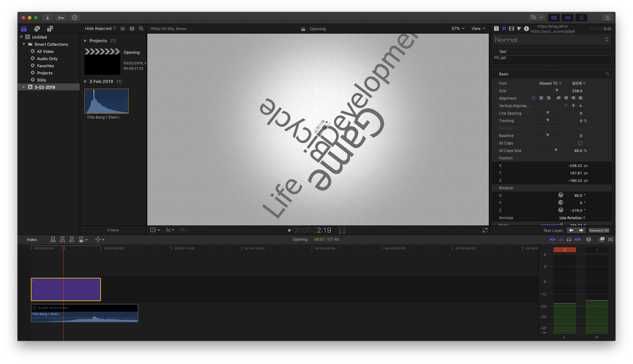The height and width of the screenshot is (364, 633).
Task: Switch browser to filmstrip view
Action: coord(132,28)
